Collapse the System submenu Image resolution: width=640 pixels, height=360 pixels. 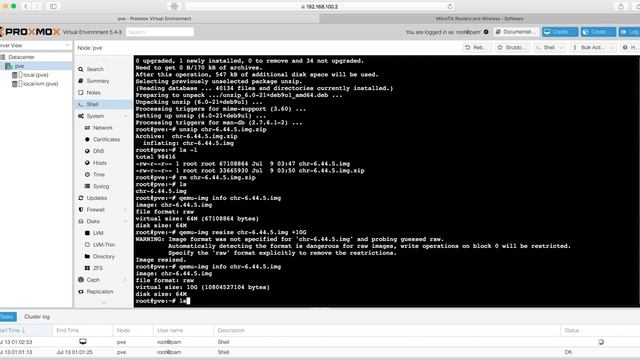coord(126,116)
